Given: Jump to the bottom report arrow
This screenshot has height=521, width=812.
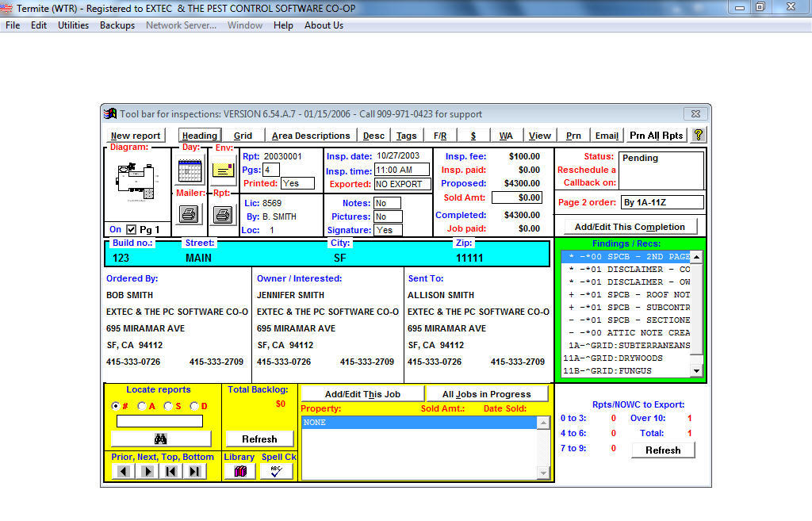Looking at the screenshot, I should [195, 471].
